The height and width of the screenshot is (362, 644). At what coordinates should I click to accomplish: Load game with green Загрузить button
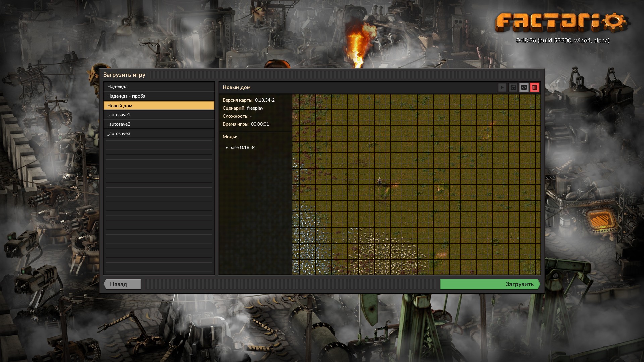(490, 284)
